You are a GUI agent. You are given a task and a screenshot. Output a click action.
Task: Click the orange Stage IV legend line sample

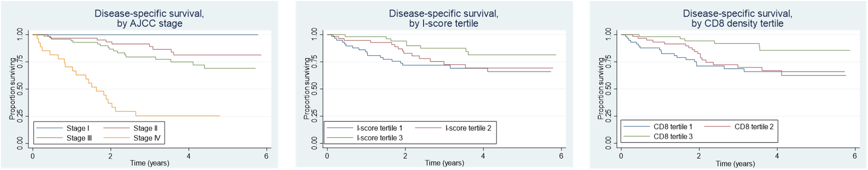click(x=116, y=138)
